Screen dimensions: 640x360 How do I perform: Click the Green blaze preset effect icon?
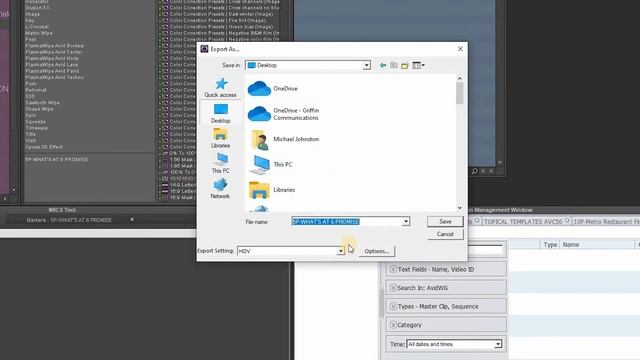coord(165,27)
